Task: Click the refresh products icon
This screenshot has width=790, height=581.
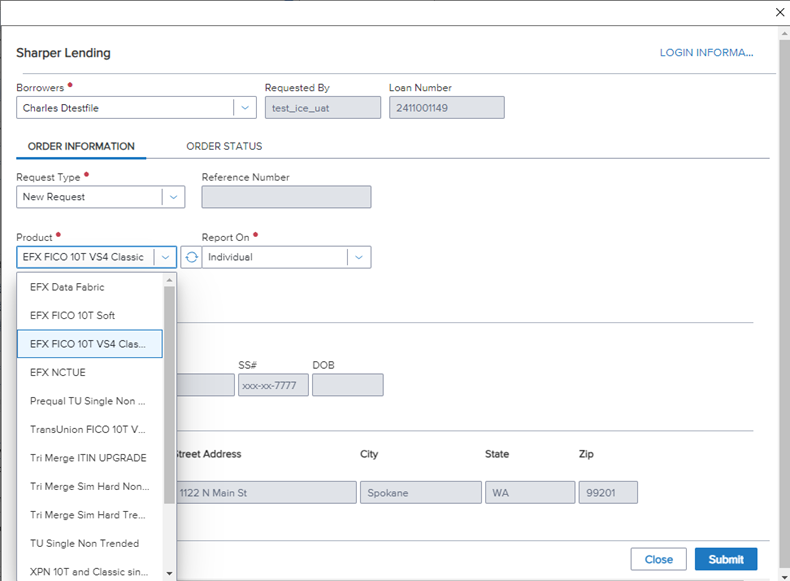Action: [x=191, y=257]
